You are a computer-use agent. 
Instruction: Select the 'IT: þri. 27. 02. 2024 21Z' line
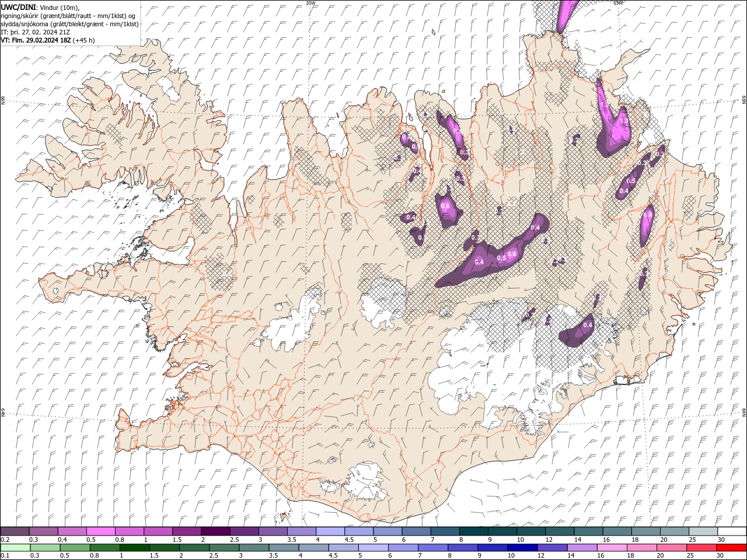tap(36, 32)
